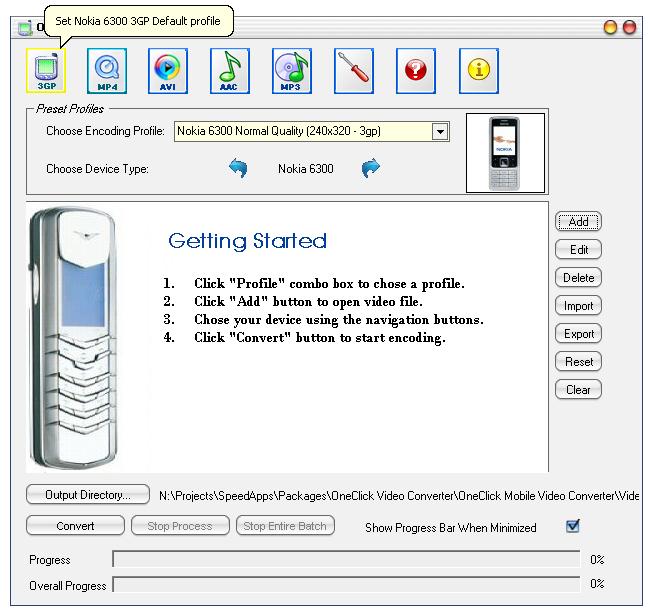
Task: Click the large Vertu phone image
Action: click(x=74, y=338)
